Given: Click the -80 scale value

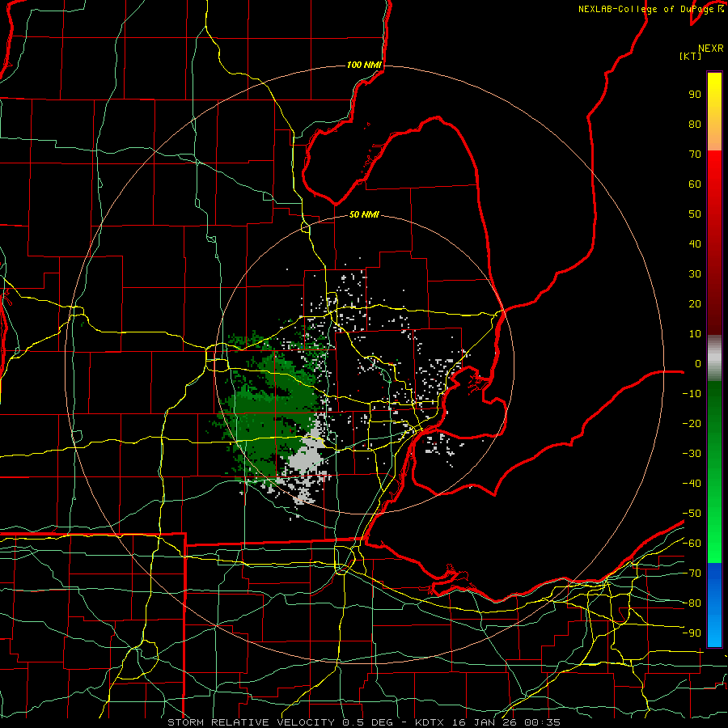Looking at the screenshot, I should pyautogui.click(x=692, y=603).
